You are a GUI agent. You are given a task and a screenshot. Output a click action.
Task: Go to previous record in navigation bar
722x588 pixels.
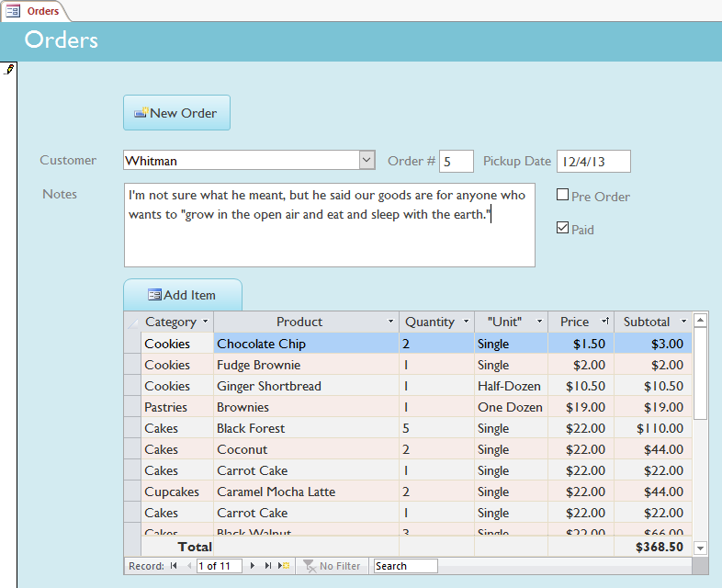[x=191, y=566]
